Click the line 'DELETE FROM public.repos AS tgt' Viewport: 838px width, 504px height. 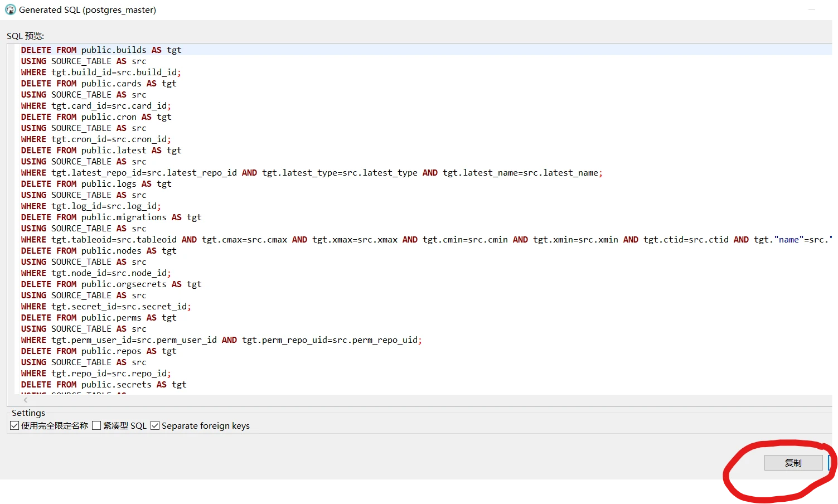tap(99, 351)
